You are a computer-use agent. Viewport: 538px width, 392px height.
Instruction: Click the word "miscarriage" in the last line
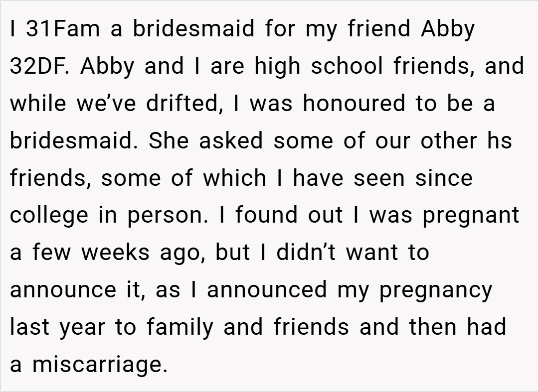tap(100, 365)
